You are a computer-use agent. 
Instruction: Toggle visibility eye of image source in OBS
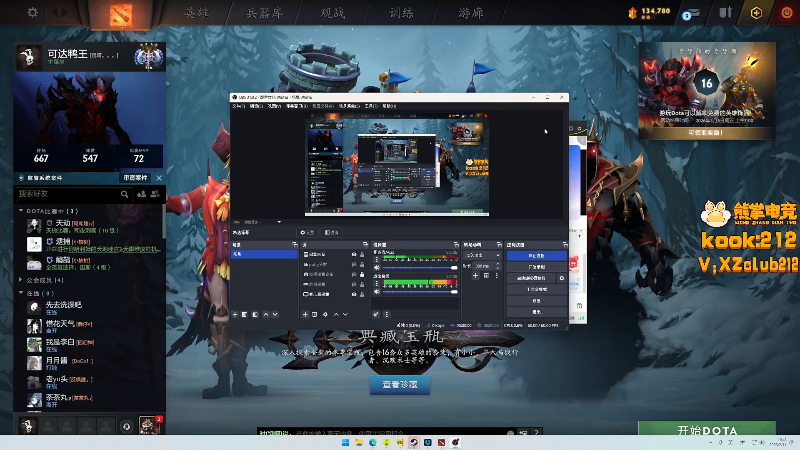pos(354,254)
